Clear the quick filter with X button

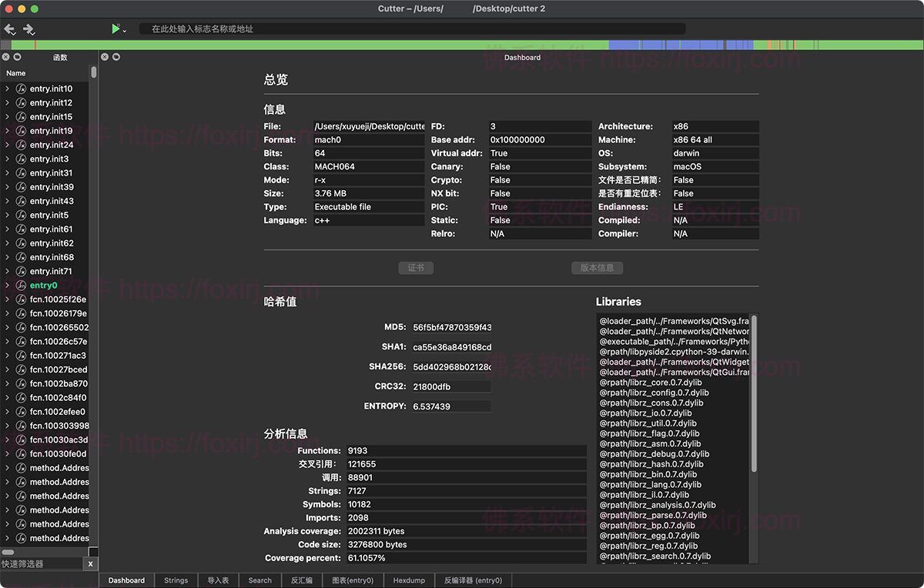[90, 563]
